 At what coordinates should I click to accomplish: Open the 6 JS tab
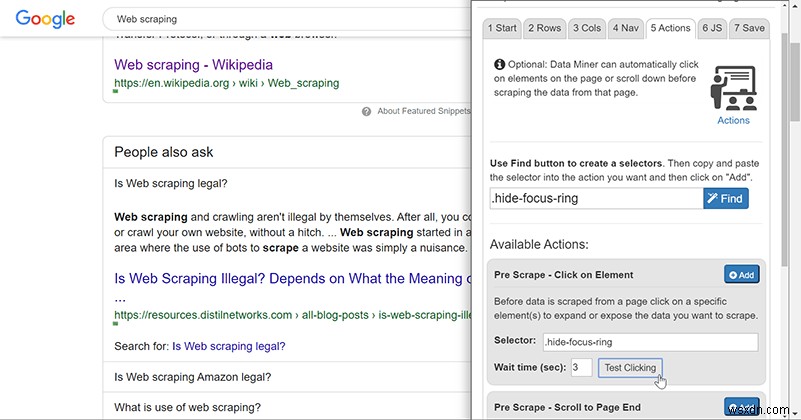[x=712, y=28]
